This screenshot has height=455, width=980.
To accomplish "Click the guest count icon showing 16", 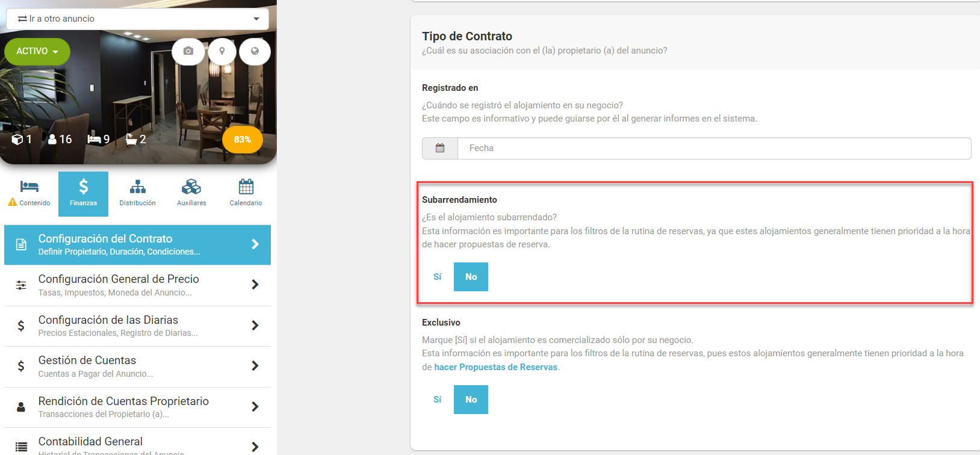I will (52, 139).
